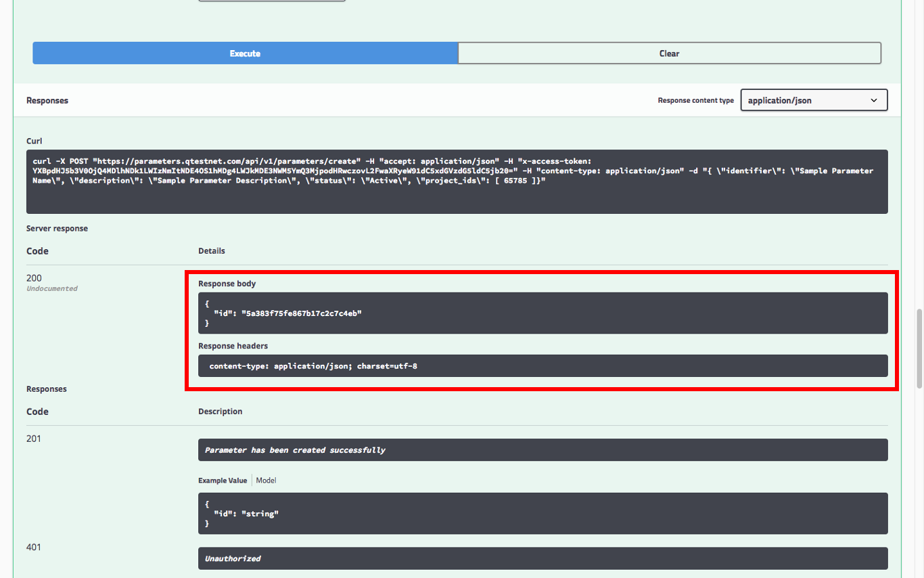Click inside the Curl command box

click(457, 181)
